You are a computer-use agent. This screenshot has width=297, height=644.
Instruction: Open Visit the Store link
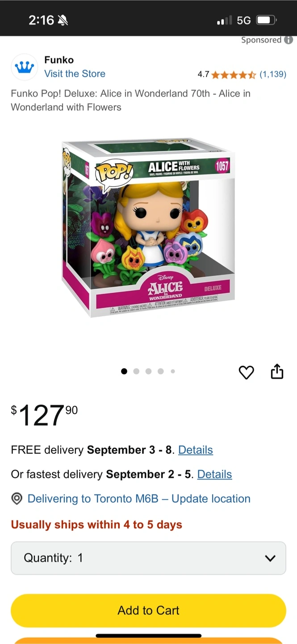tap(75, 74)
